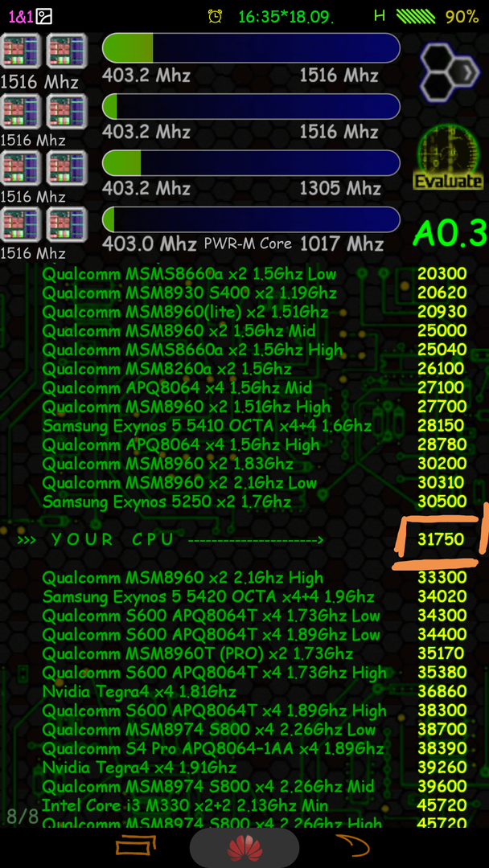
Task: Select Samsung Exynos 5 5420 OCTA row
Action: [255, 596]
